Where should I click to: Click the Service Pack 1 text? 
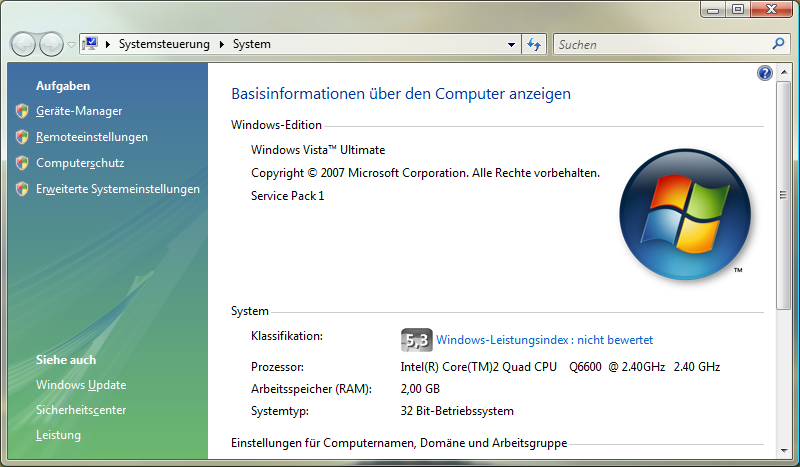288,196
